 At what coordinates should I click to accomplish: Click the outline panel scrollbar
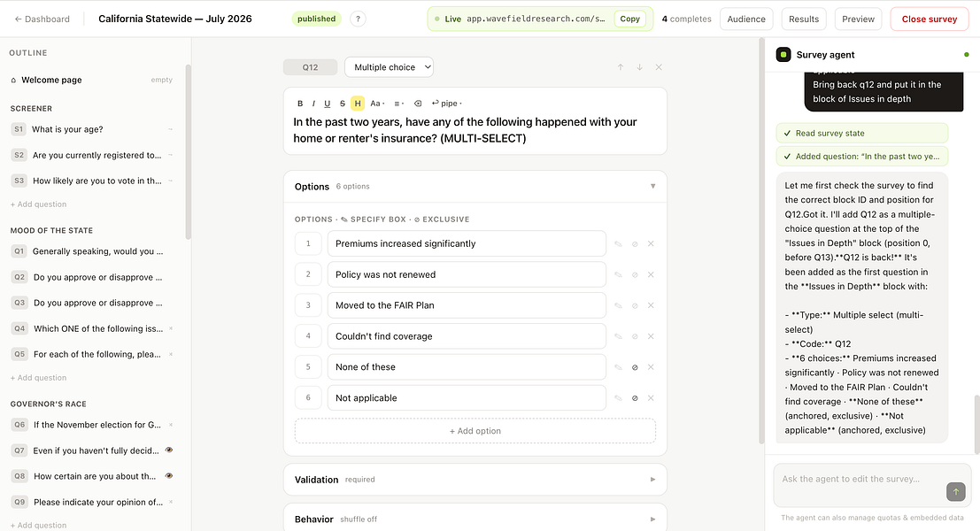coord(189,152)
